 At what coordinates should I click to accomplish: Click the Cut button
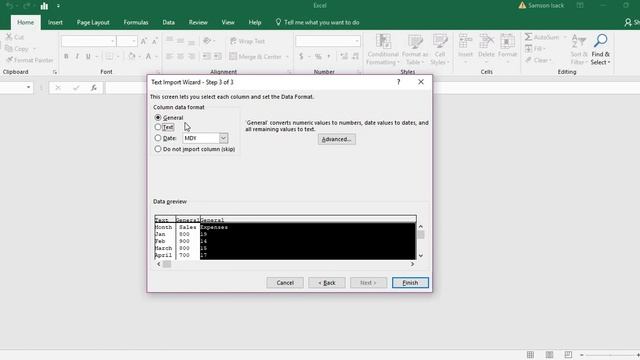coord(15,37)
